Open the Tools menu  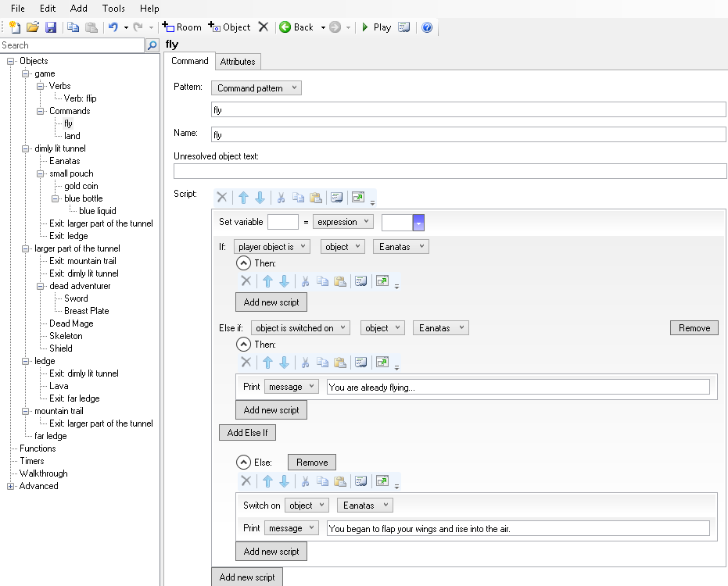tap(113, 9)
